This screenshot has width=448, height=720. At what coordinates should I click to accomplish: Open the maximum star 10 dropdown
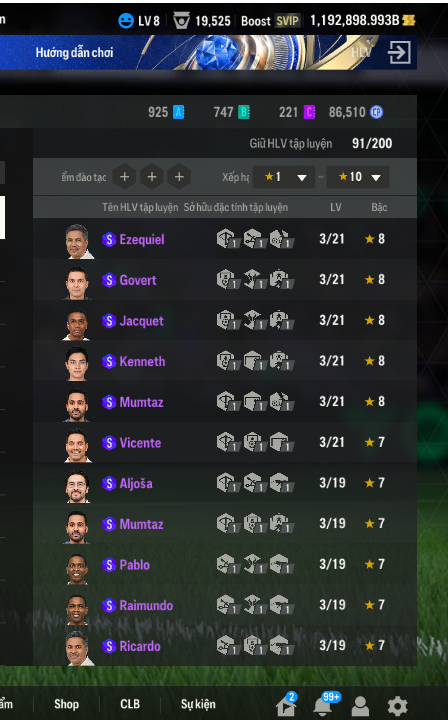(358, 177)
